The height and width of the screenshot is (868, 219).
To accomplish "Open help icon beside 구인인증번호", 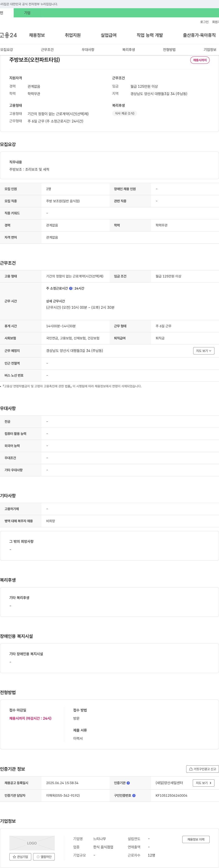I will click(x=134, y=795).
